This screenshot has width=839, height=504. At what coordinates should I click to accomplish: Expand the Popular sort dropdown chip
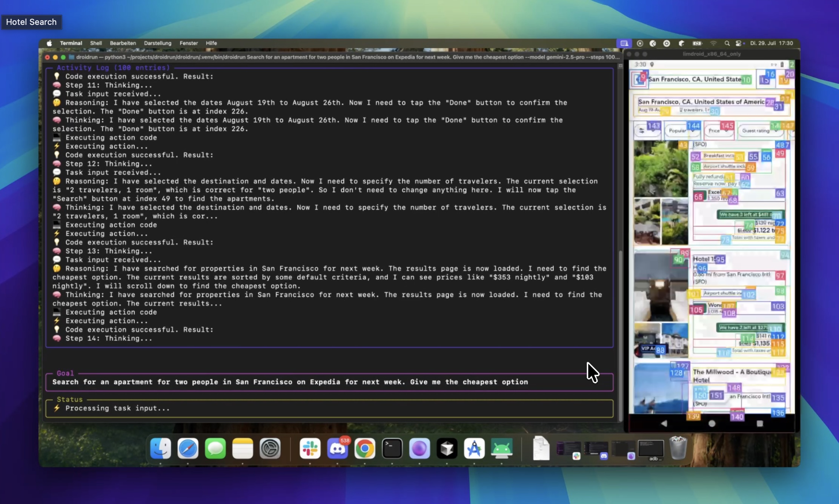(x=680, y=131)
